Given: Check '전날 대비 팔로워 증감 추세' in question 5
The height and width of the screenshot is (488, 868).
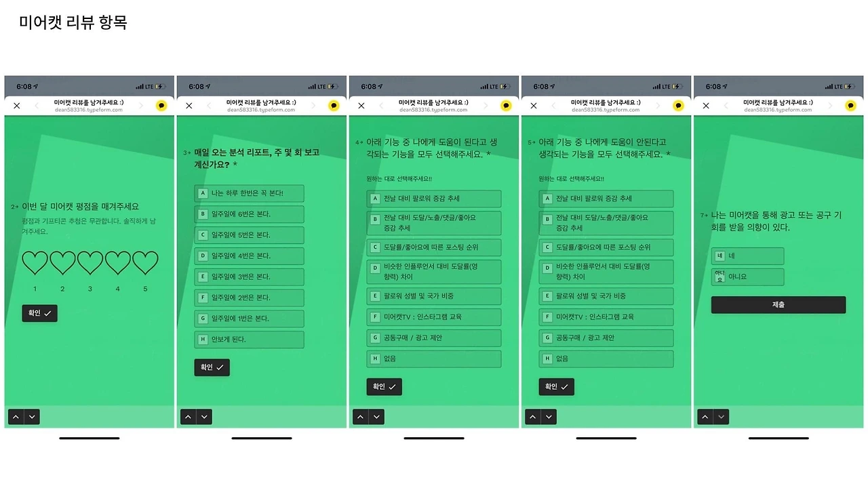Looking at the screenshot, I should click(606, 199).
